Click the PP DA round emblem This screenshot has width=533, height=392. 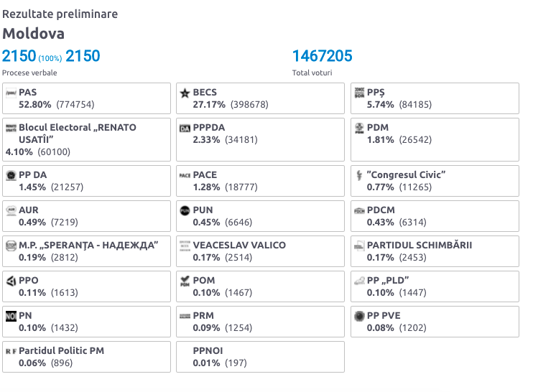click(x=11, y=175)
